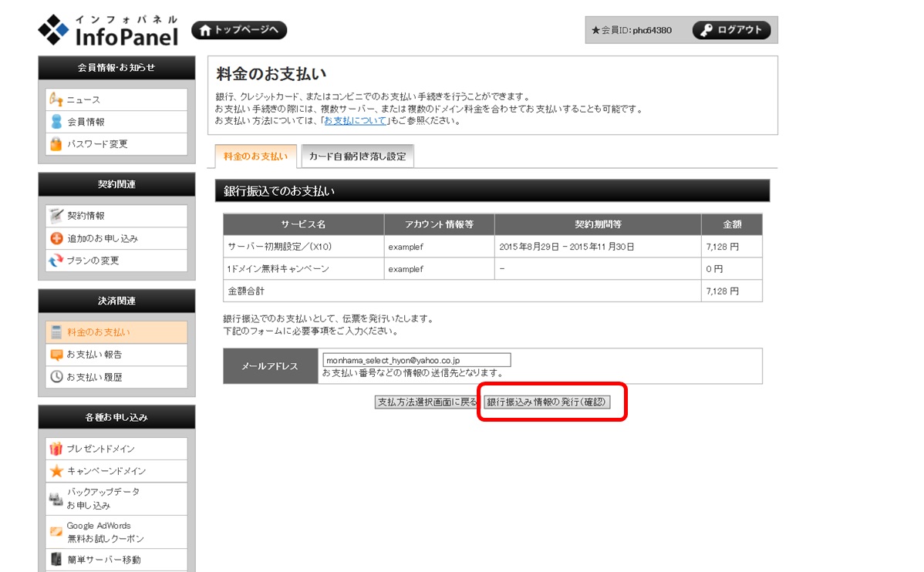
Task: Click the InfoPanel logo
Action: pyautogui.click(x=108, y=30)
